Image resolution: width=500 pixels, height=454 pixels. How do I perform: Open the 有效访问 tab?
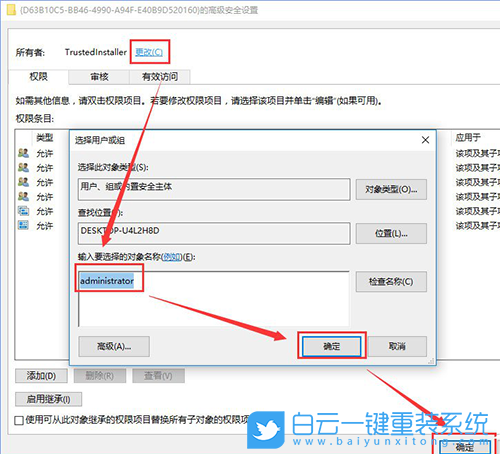pyautogui.click(x=160, y=77)
